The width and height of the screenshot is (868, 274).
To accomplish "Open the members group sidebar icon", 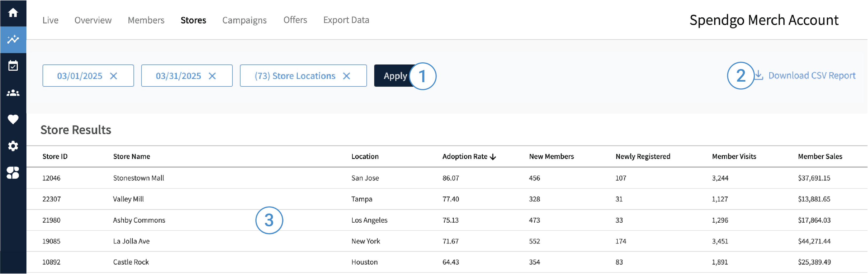I will 13,93.
